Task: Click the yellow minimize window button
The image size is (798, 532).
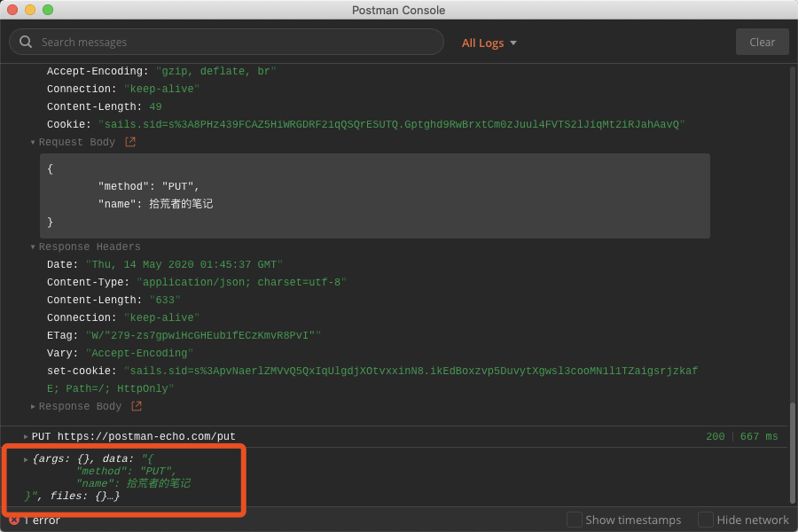Action: click(30, 10)
